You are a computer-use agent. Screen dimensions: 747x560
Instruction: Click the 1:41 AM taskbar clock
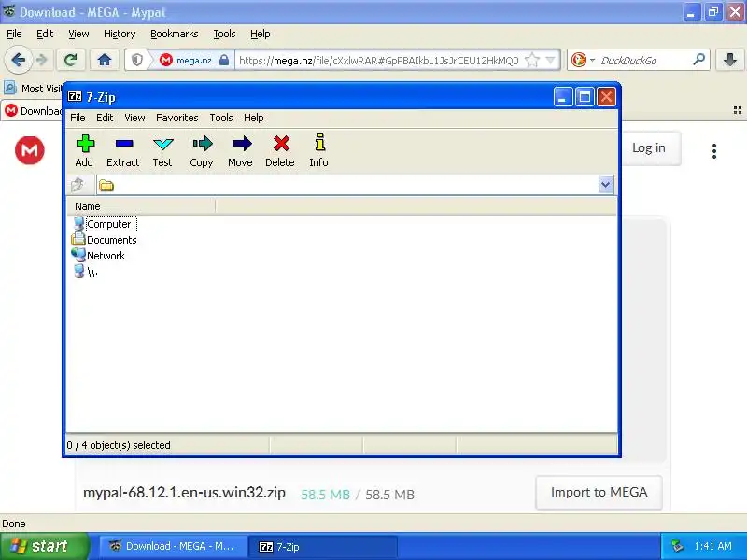click(712, 546)
